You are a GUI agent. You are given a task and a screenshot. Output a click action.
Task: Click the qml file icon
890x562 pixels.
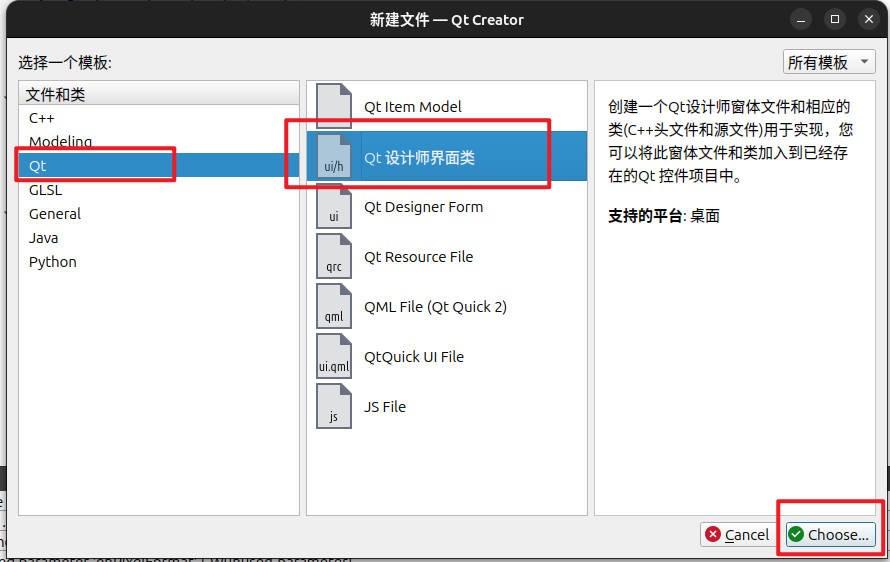click(334, 307)
